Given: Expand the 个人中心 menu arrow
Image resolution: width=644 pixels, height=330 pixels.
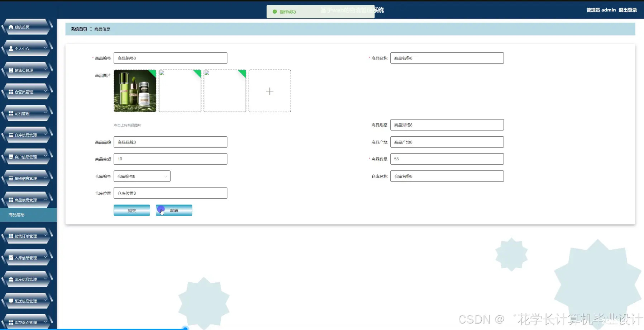Looking at the screenshot, I should click(46, 48).
